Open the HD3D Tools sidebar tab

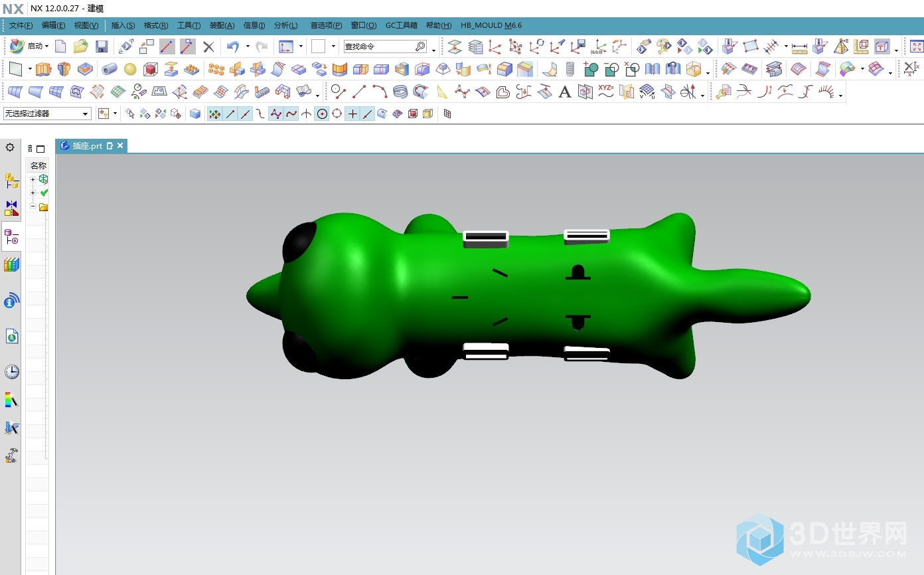[11, 301]
